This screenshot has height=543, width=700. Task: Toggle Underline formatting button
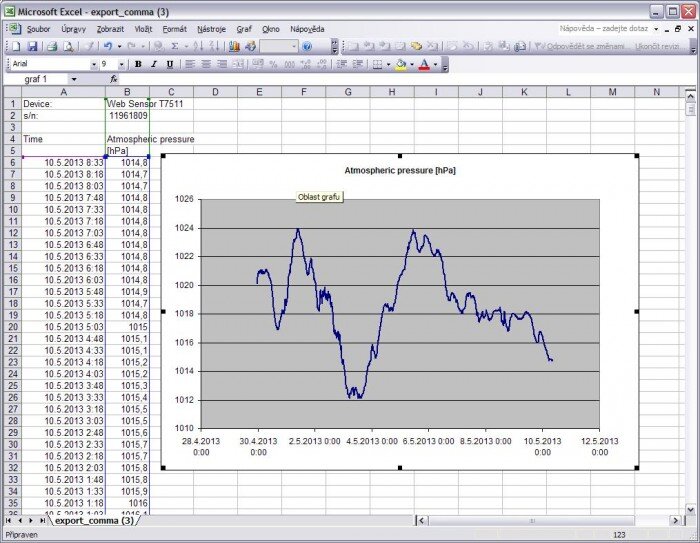(x=169, y=64)
